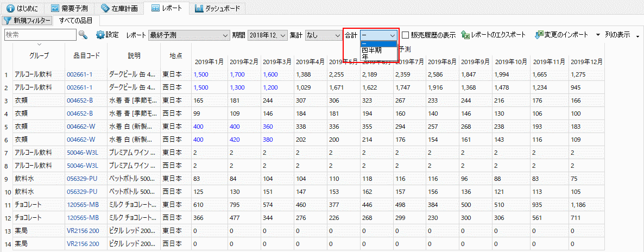Click the magnifying glass search icon

83,35
